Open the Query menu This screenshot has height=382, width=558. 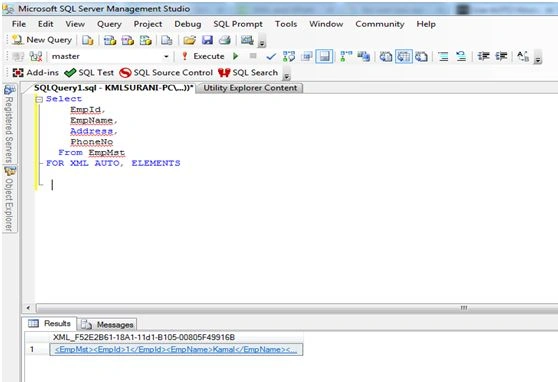pos(109,24)
